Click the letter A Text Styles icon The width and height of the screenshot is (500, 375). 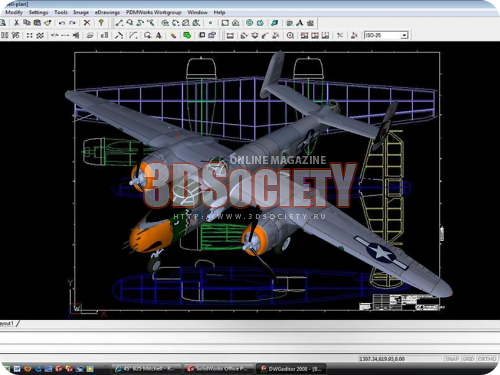(x=300, y=23)
